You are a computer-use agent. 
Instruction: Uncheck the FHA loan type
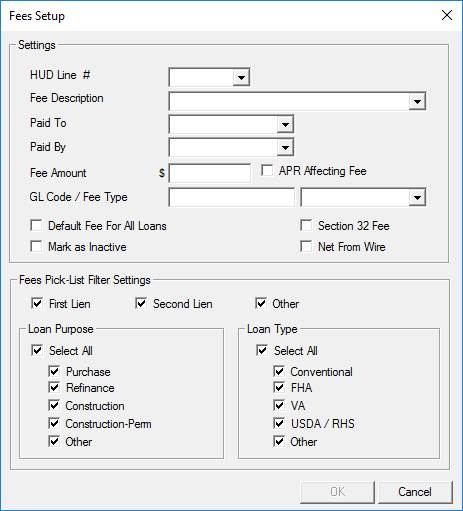(x=279, y=387)
